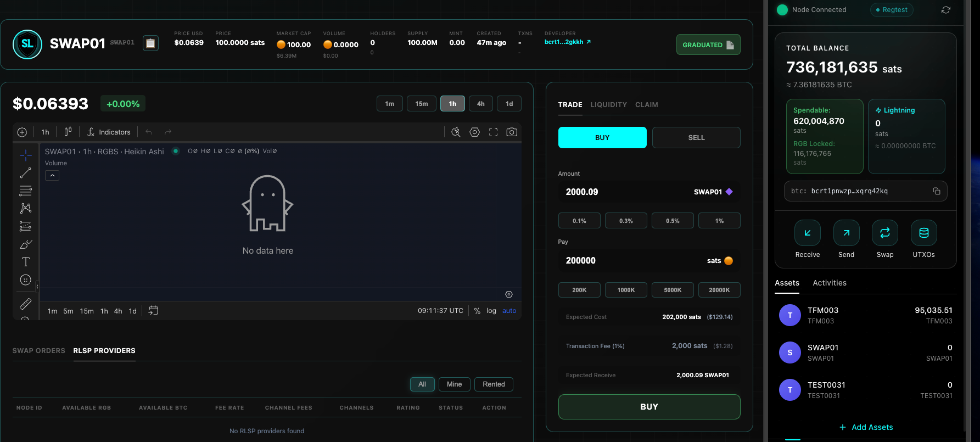Image resolution: width=980 pixels, height=442 pixels.
Task: Switch to the CLAIM tab
Action: (646, 104)
